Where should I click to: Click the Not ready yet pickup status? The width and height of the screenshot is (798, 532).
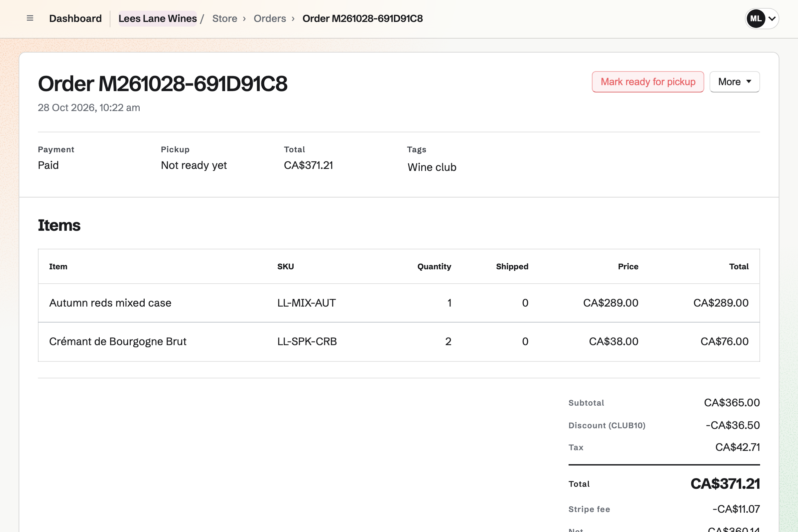194,165
